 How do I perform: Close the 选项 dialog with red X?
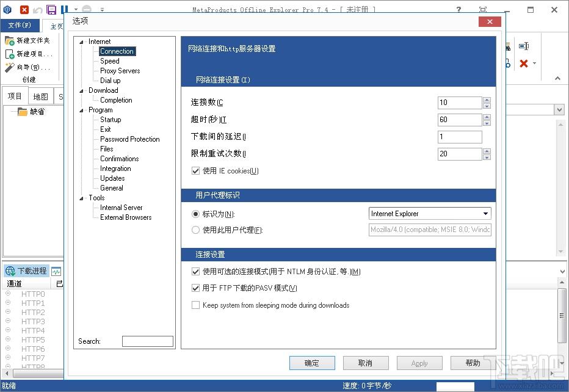click(490, 22)
